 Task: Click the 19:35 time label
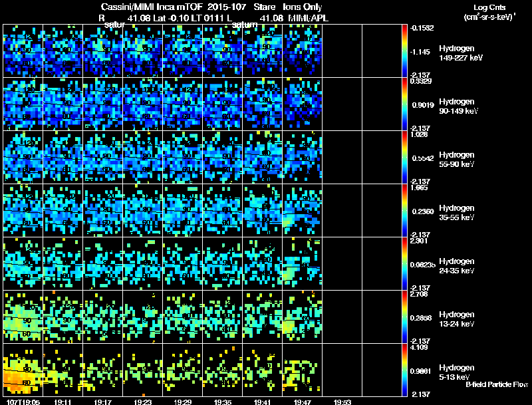pos(223,402)
